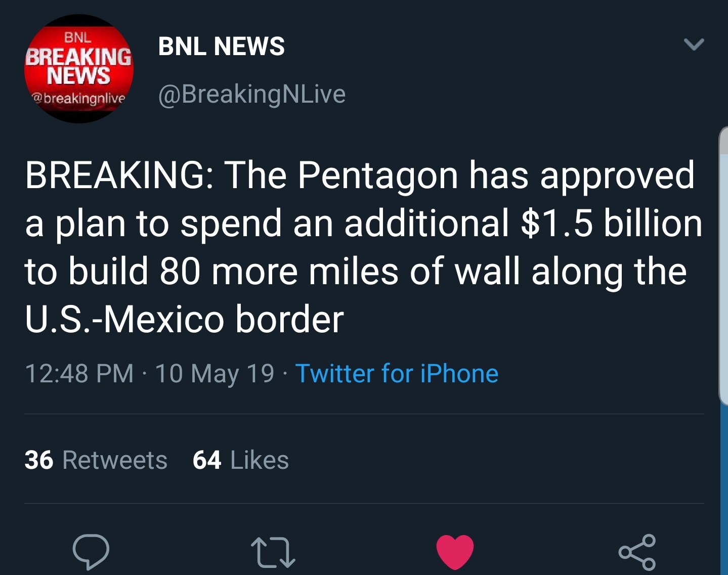Visit the @BreakingNLive handle
The height and width of the screenshot is (575, 728).
point(252,94)
